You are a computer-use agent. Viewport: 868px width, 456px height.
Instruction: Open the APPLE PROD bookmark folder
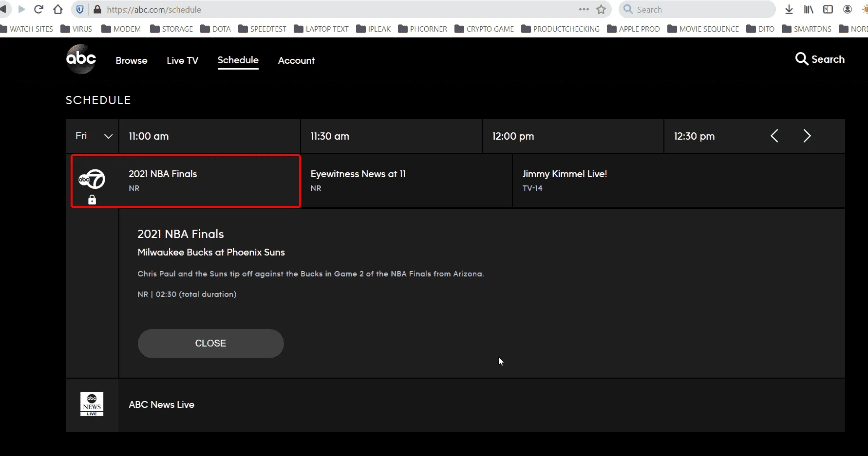634,29
